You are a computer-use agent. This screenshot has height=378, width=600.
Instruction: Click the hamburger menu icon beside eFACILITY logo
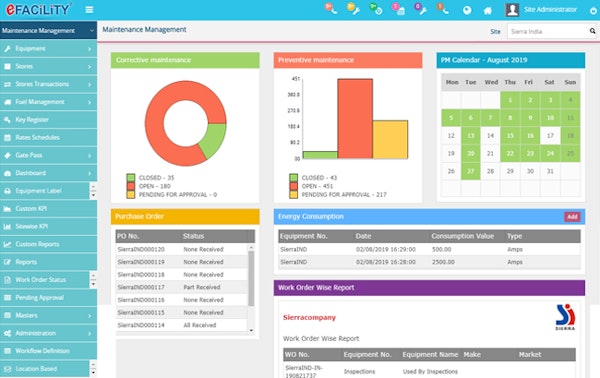tap(89, 10)
